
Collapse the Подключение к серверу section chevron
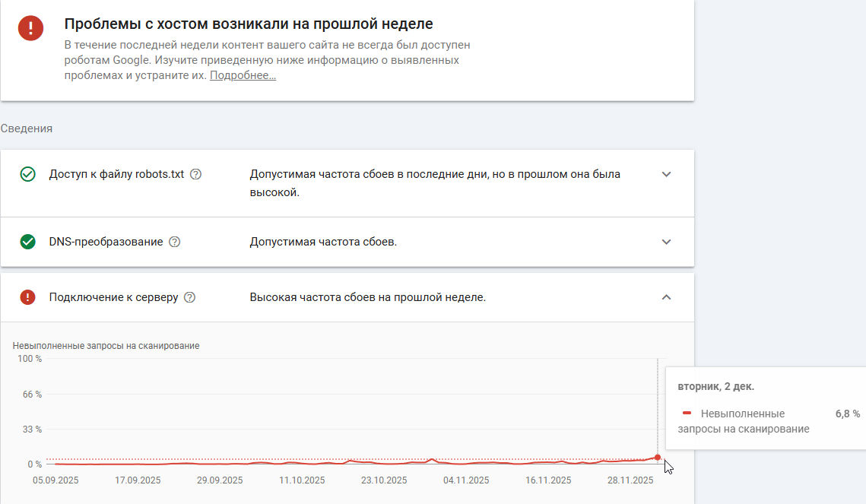coord(666,297)
